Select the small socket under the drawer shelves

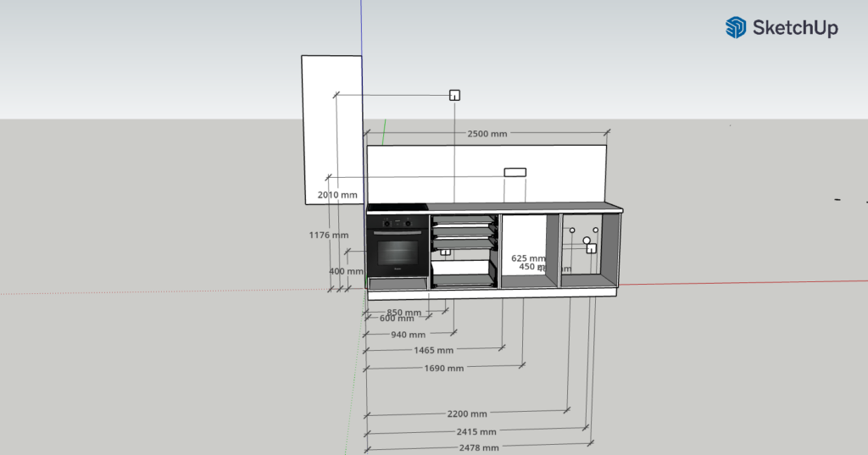[x=444, y=252]
